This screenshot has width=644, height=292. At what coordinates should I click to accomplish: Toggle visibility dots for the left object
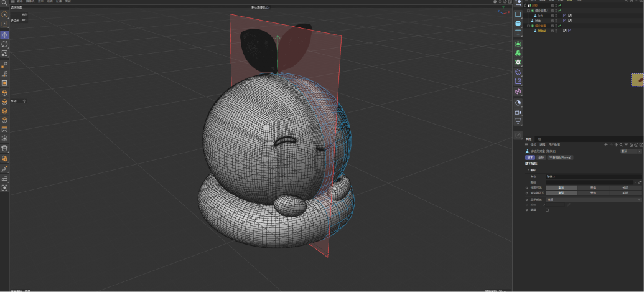556,16
